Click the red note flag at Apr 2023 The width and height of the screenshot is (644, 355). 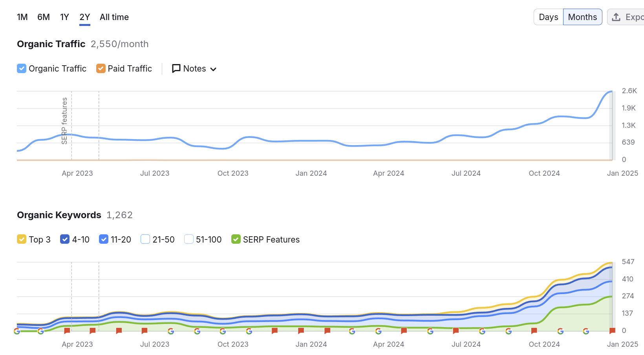click(67, 331)
